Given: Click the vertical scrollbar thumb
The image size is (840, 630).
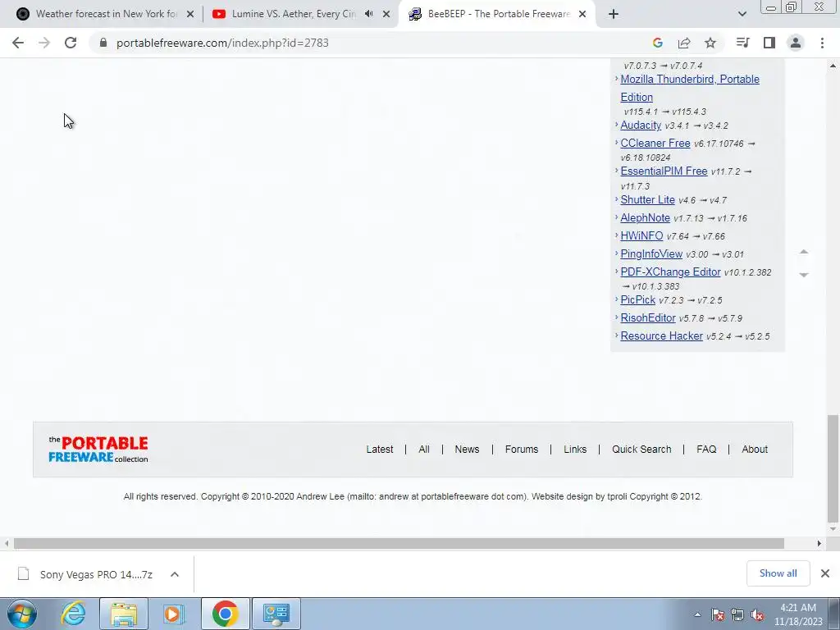Looking at the screenshot, I should [833, 468].
